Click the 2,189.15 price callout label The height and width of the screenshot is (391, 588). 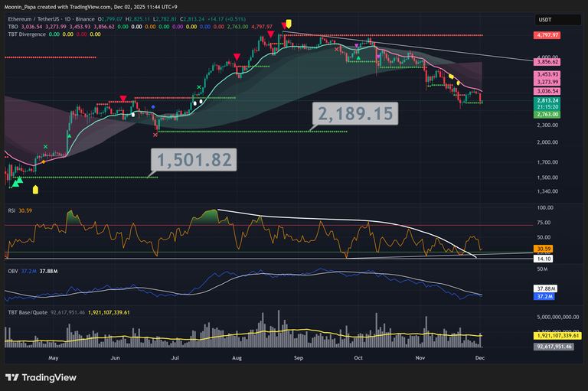(x=356, y=115)
